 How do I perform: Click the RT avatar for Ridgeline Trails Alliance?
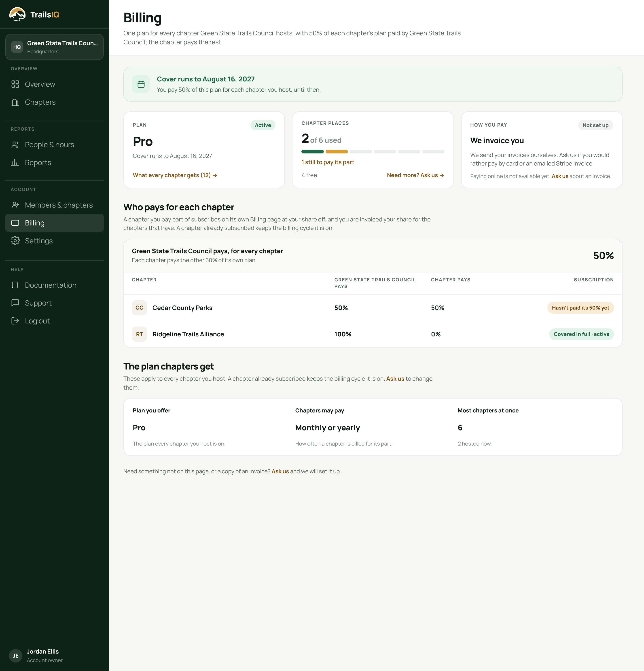pyautogui.click(x=139, y=334)
